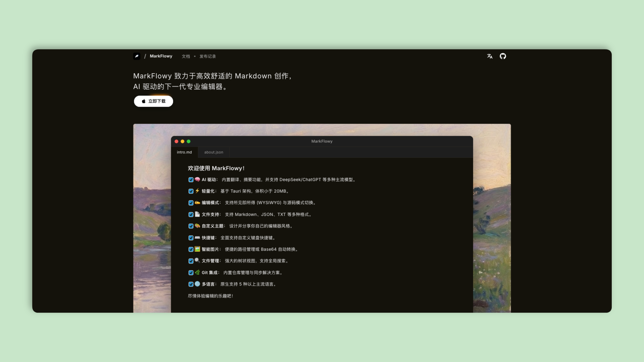Click the globe emoji beside 多语言
Viewport: 644px width, 362px height.
click(x=197, y=284)
